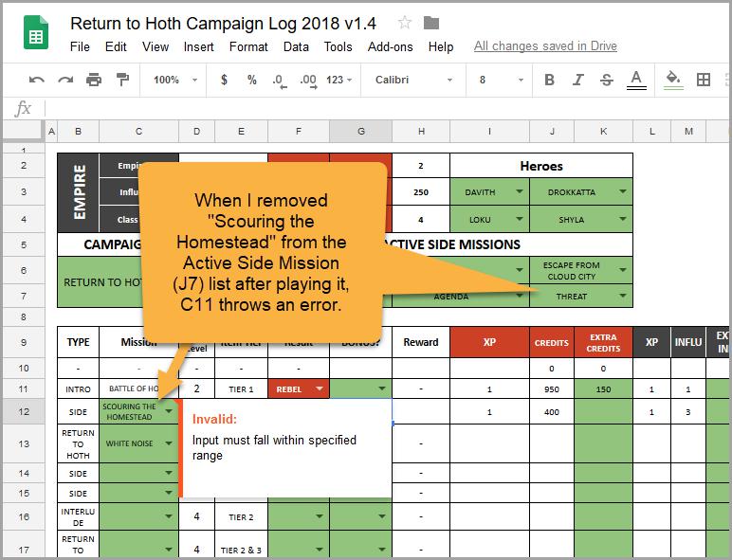Open the move-to-folder icon
This screenshot has width=732, height=560.
tap(430, 23)
